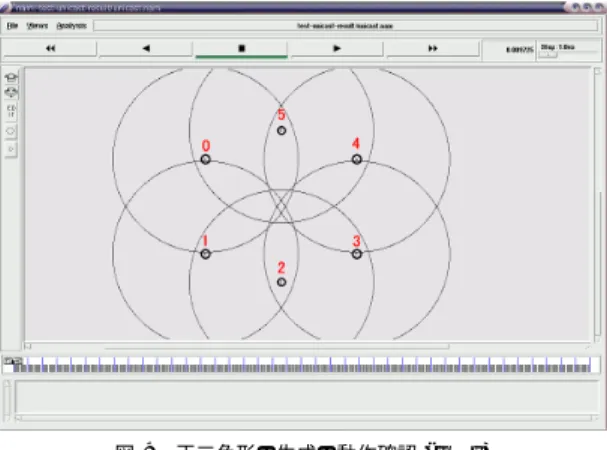
Task: Click the larger circle icon in left toolbar
Action: click(x=11, y=131)
